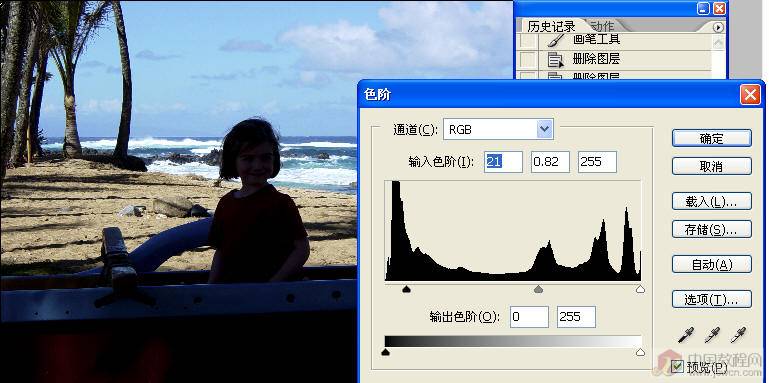Switch to the 动作 Actions tab

(x=602, y=26)
